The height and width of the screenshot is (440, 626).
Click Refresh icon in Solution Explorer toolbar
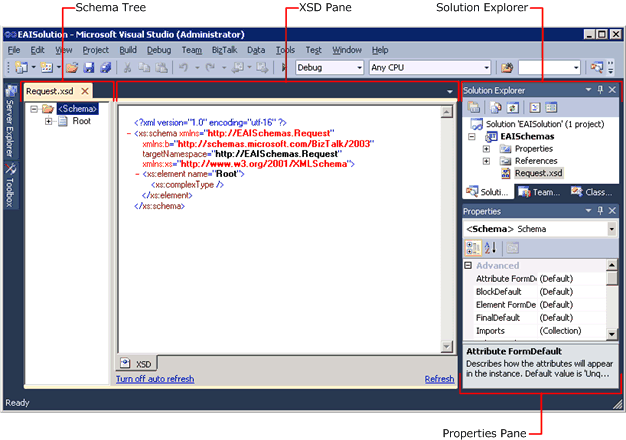[x=513, y=107]
